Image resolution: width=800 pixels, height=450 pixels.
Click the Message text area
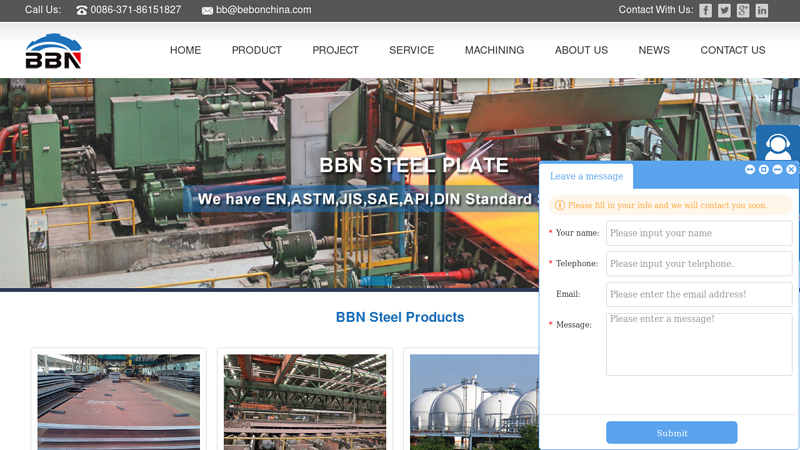pyautogui.click(x=699, y=344)
